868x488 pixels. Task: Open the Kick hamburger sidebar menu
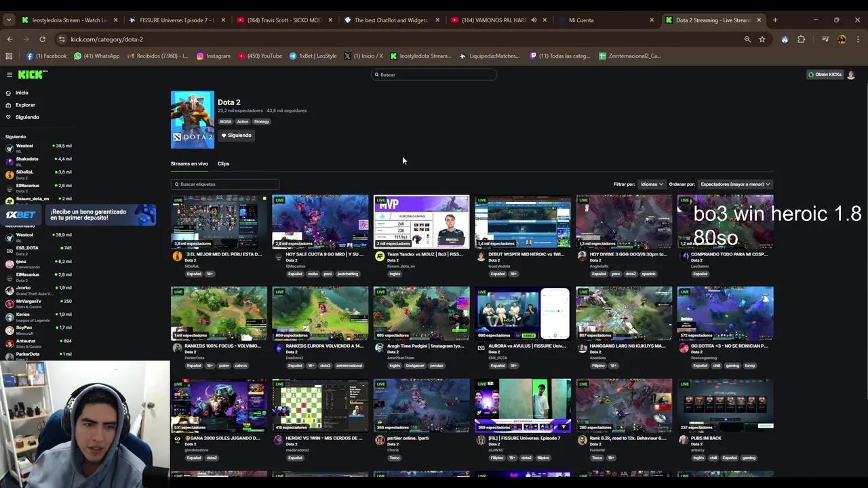(x=9, y=75)
